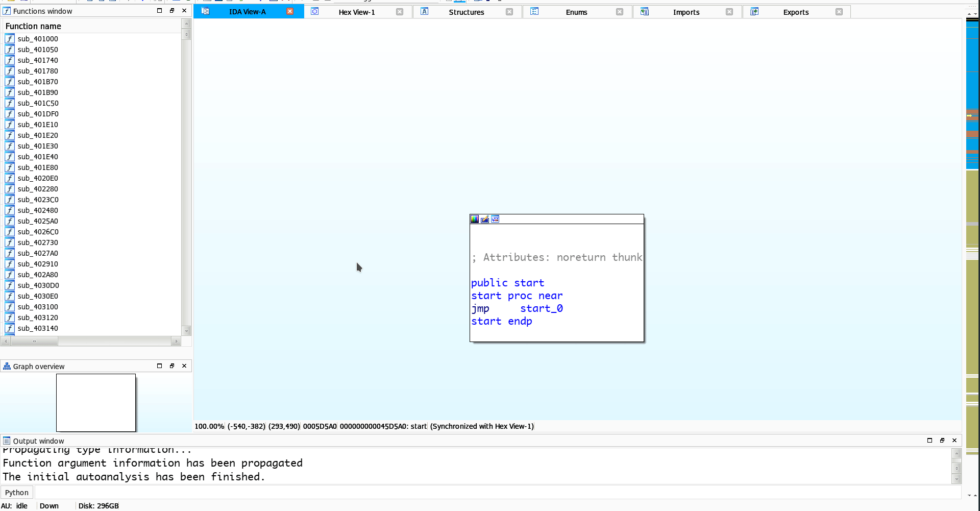Viewport: 980px width, 511px height.
Task: Click the Output window title icon
Action: [x=7, y=441]
